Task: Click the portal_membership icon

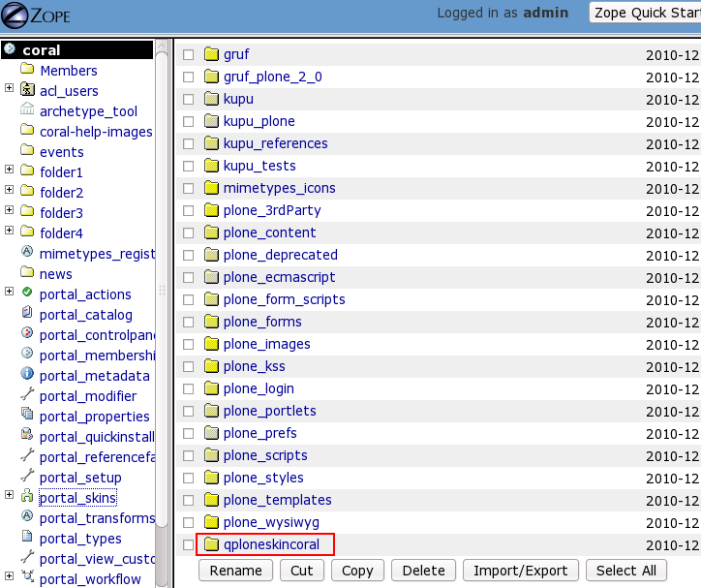Action: (27, 354)
